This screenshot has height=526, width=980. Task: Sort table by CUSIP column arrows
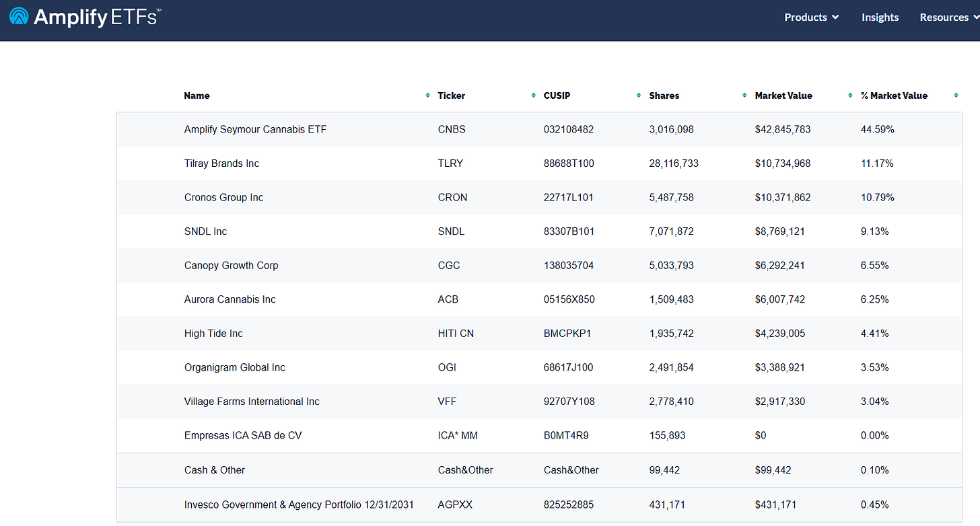point(639,96)
